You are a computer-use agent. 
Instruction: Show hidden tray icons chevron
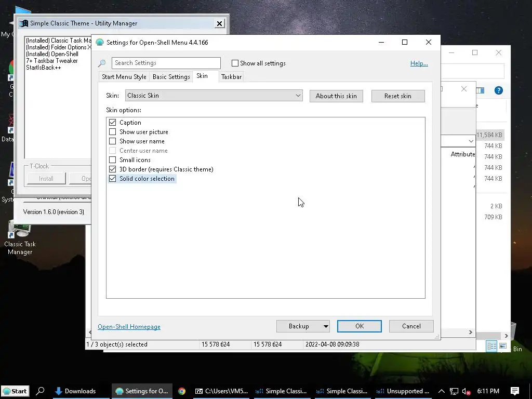[x=442, y=391]
